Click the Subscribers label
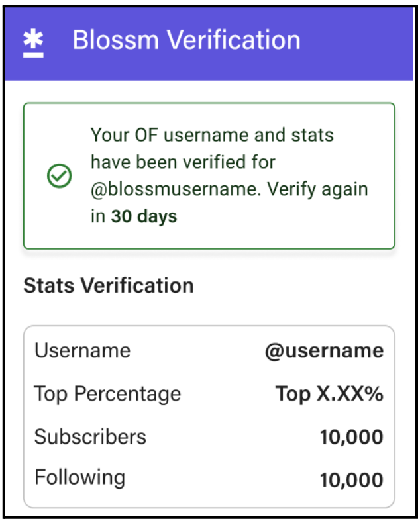The width and height of the screenshot is (420, 523). [x=90, y=437]
